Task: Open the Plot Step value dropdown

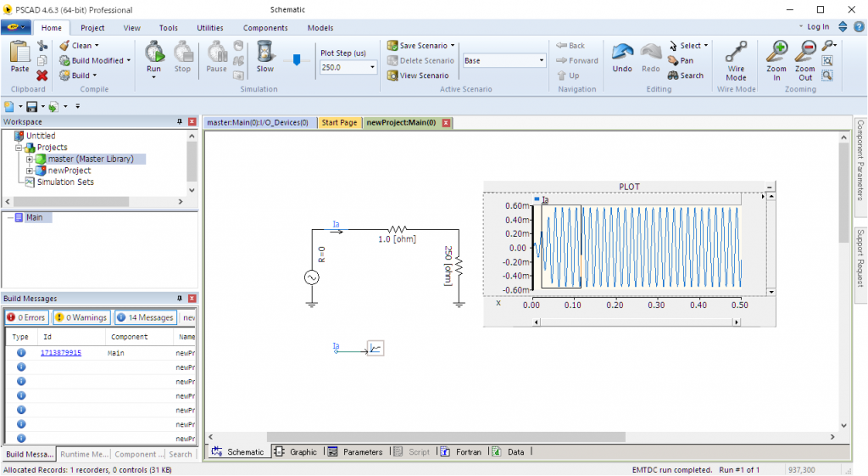Action: (372, 67)
